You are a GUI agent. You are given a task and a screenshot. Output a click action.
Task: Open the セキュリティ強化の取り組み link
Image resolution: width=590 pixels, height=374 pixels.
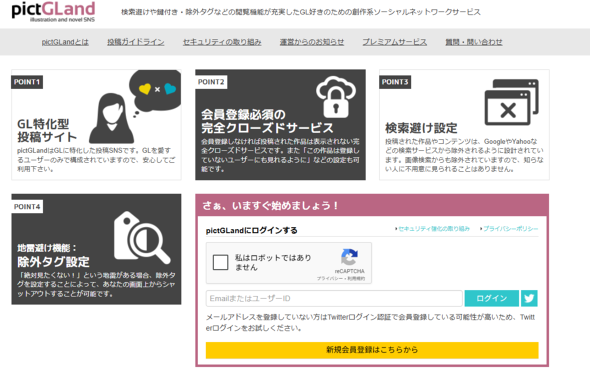(x=433, y=228)
